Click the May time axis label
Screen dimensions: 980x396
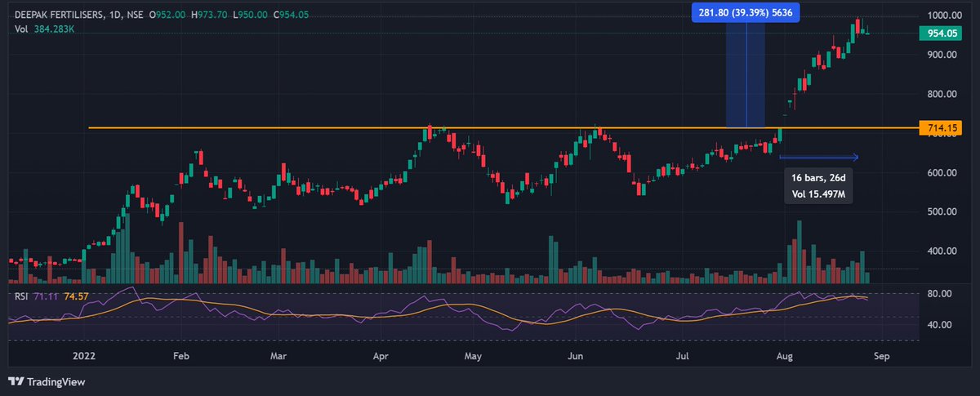(x=474, y=357)
